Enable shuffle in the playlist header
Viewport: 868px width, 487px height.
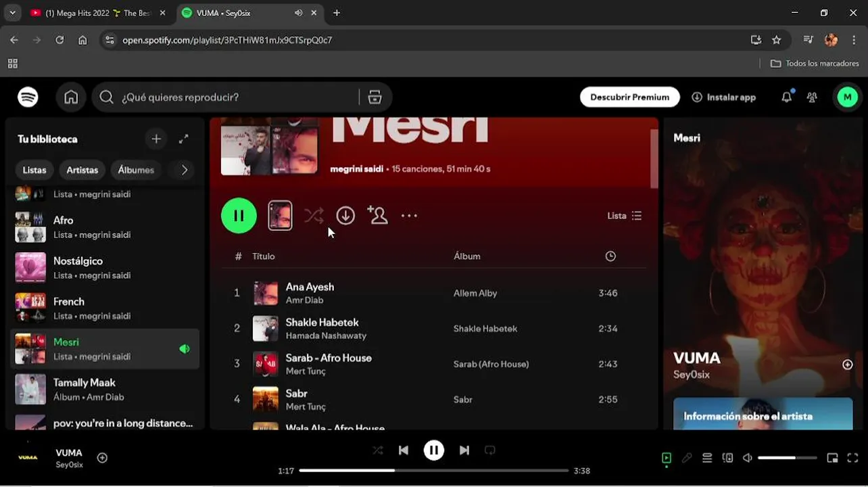314,216
